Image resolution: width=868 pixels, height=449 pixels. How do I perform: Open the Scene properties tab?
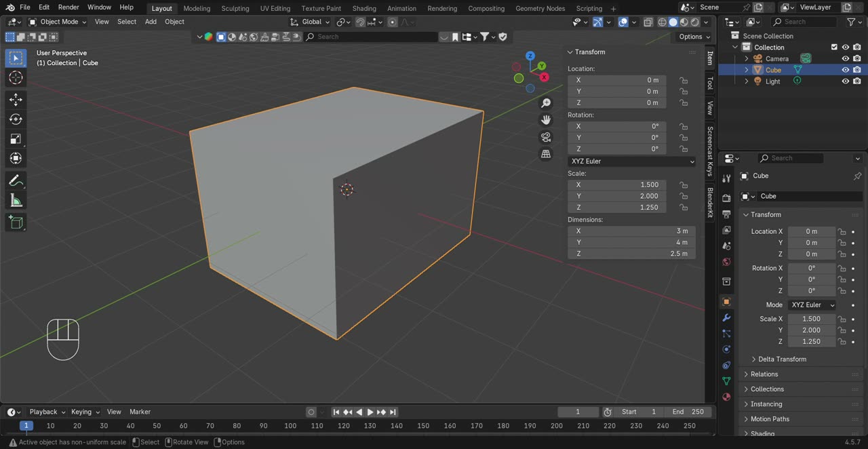pos(726,246)
